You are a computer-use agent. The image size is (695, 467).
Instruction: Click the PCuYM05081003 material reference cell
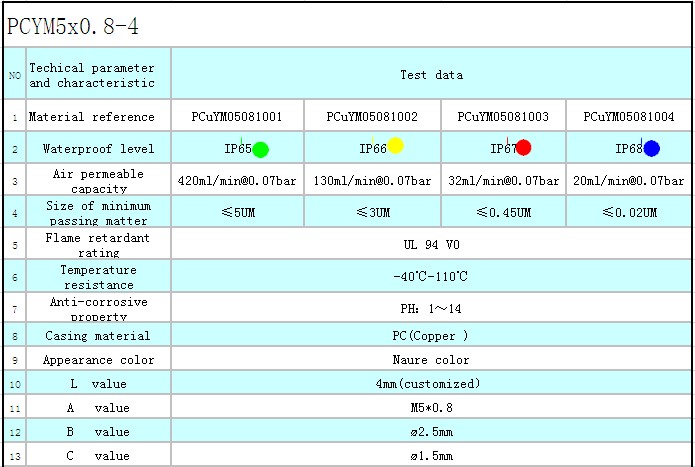point(503,117)
